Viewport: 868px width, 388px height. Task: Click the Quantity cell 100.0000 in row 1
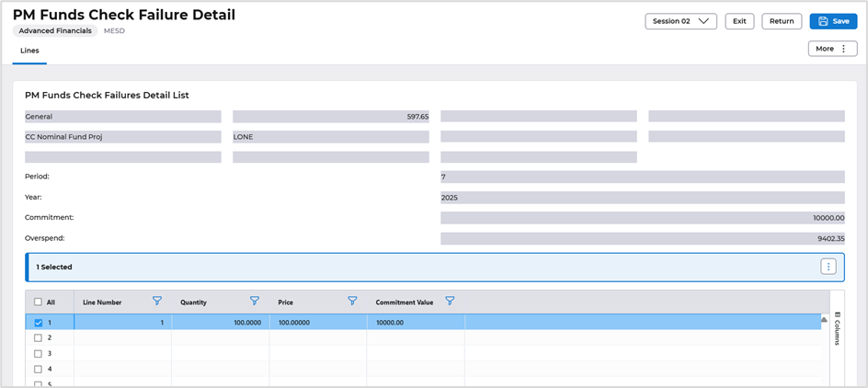(x=221, y=322)
